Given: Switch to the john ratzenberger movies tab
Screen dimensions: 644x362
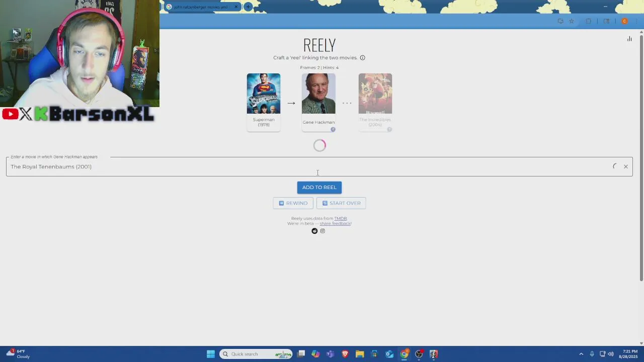Looking at the screenshot, I should tap(201, 7).
